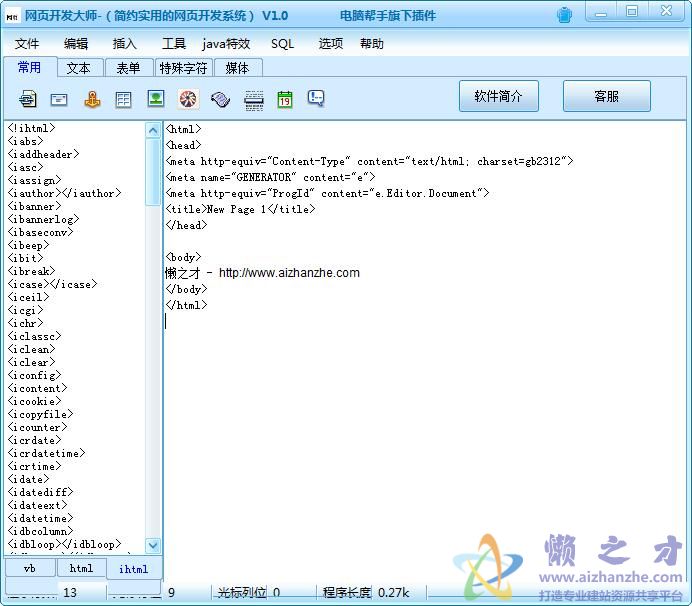Screen dimensions: 692x606
Task: Click the scroll script icon
Action: click(221, 100)
